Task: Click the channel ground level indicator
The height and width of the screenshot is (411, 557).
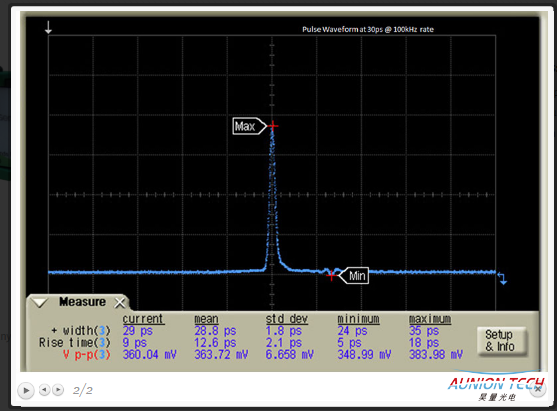Action: point(502,278)
